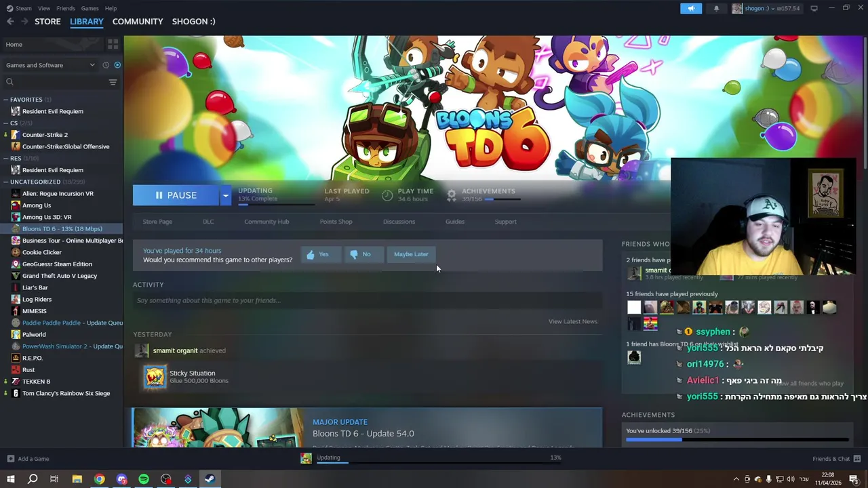Select Grand Theft Auto V Legacy entry

[x=60, y=276]
